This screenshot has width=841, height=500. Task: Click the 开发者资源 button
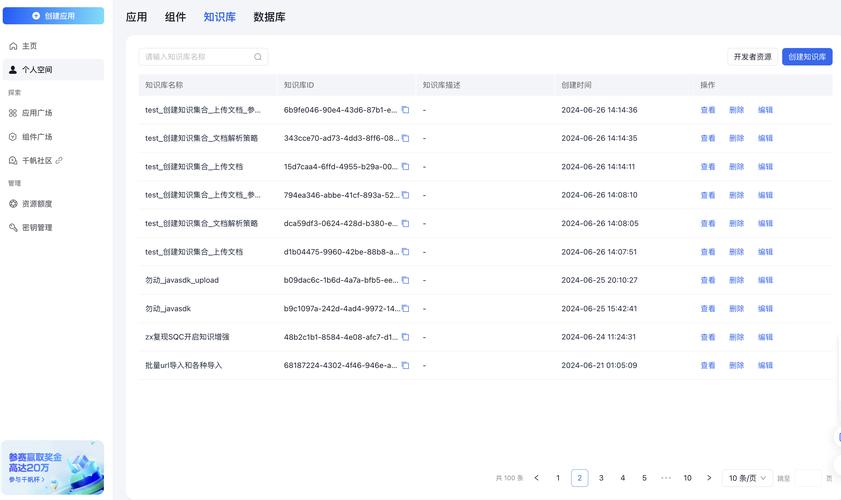[752, 57]
